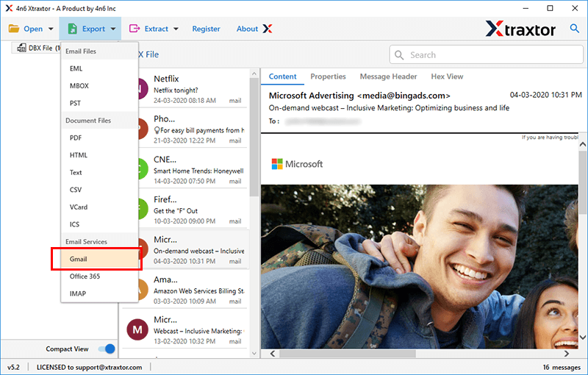This screenshot has height=375, width=588.
Task: Click preview vertical scroll-up arrow
Action: point(582,144)
